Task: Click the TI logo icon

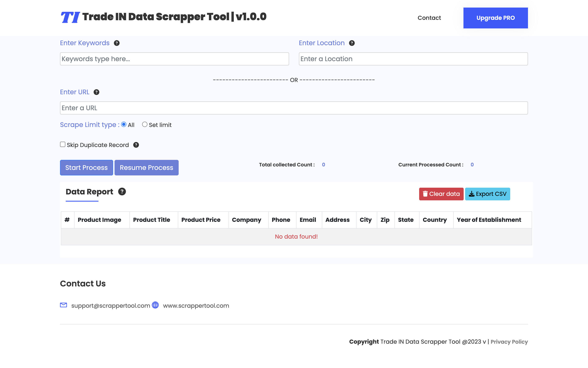Action: point(70,17)
